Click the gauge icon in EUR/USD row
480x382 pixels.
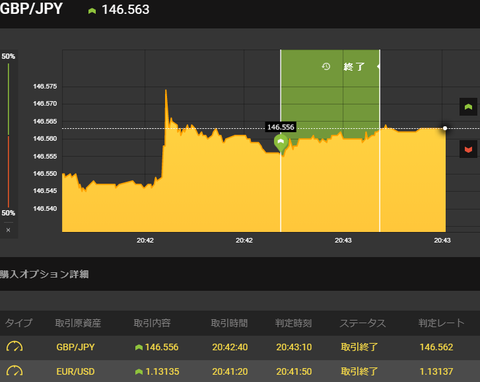[x=15, y=371]
